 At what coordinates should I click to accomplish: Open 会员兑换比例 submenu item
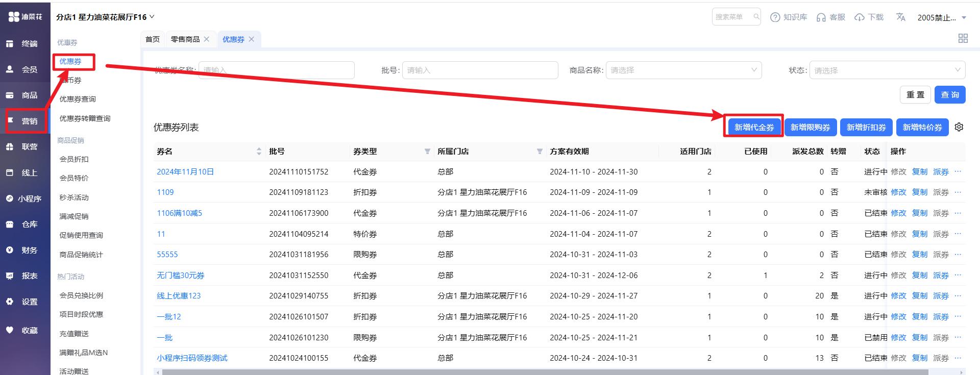click(x=81, y=295)
